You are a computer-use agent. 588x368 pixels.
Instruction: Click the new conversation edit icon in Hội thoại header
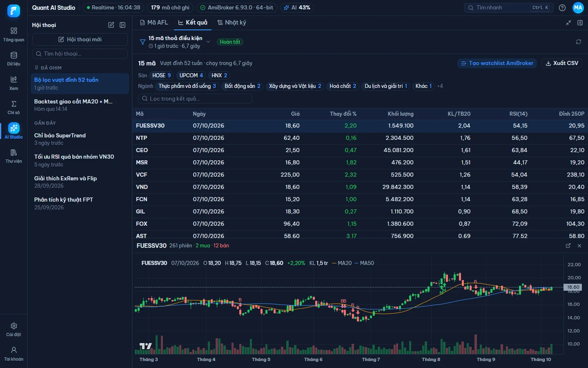pyautogui.click(x=111, y=25)
